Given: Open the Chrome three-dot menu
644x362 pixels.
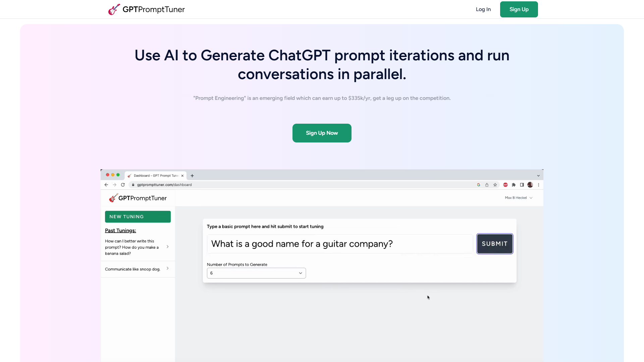Looking at the screenshot, I should [539, 185].
